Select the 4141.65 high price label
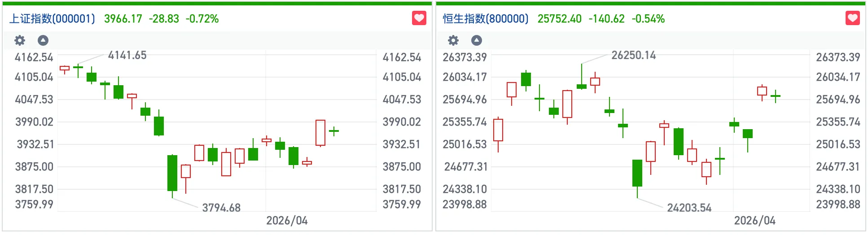The height and width of the screenshot is (235, 868). pos(127,55)
